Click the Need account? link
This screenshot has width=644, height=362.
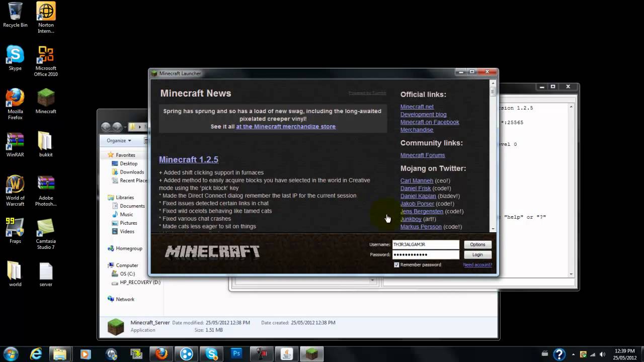[477, 265]
